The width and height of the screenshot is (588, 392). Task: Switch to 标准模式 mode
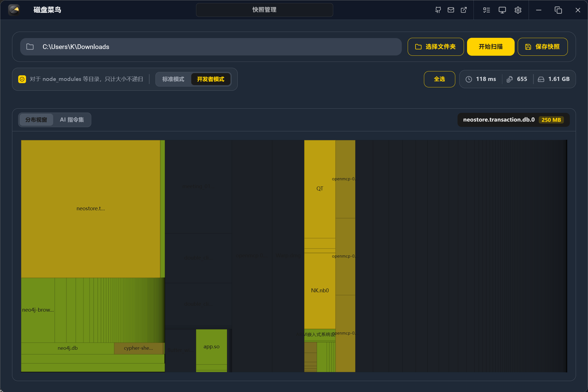coord(173,79)
